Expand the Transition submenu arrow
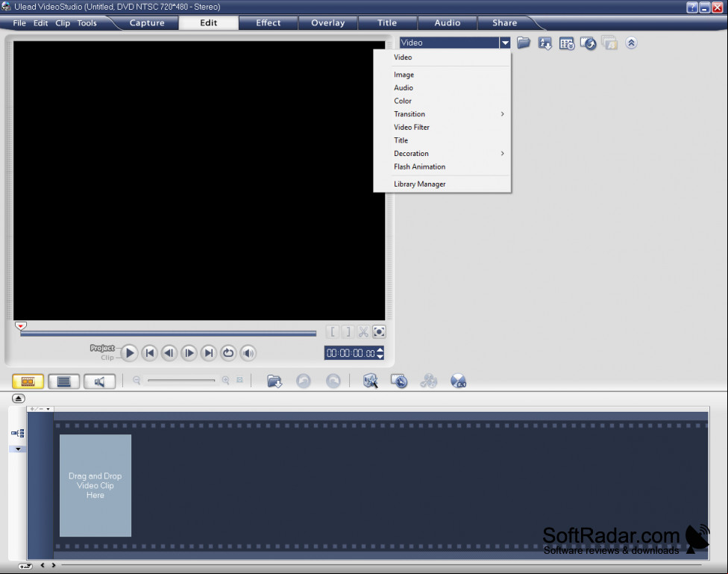 502,114
